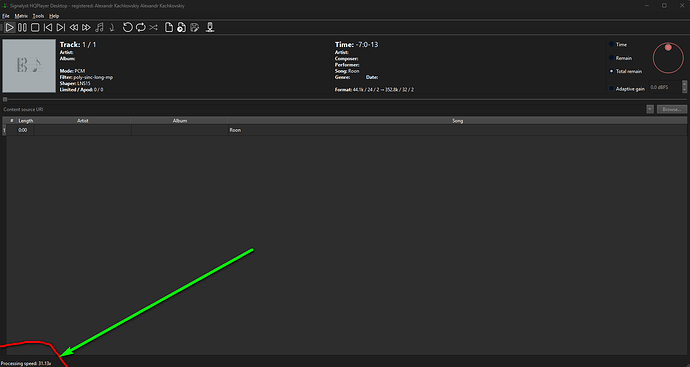The width and height of the screenshot is (690, 367).
Task: Click the blank document icon in toolbar
Action: click(169, 28)
